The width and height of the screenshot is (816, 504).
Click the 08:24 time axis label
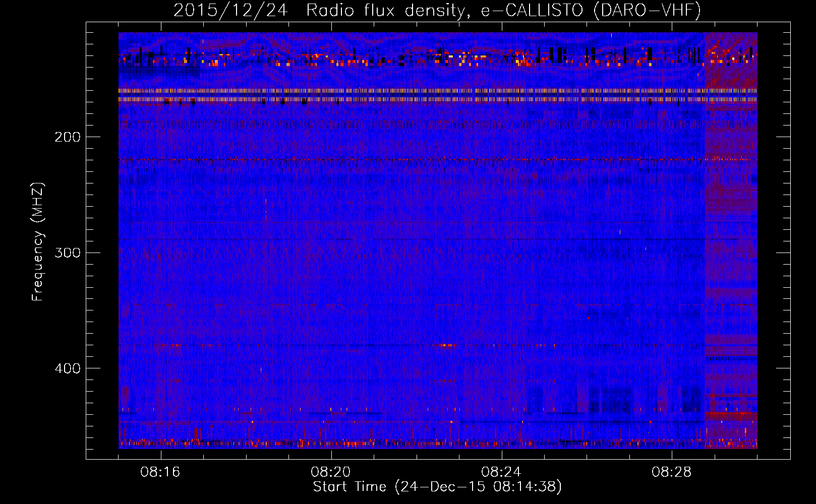(501, 472)
